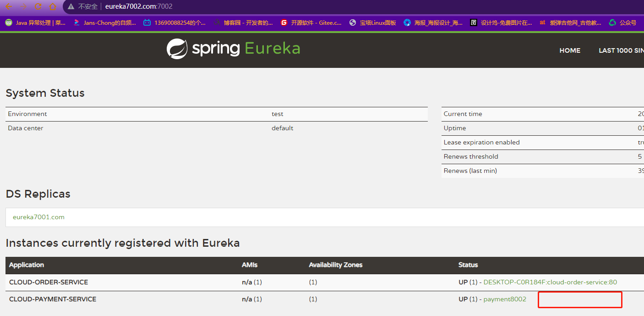Screen dimensions: 644x316
Task: Click the Spring leaf logo icon
Action: 177,49
